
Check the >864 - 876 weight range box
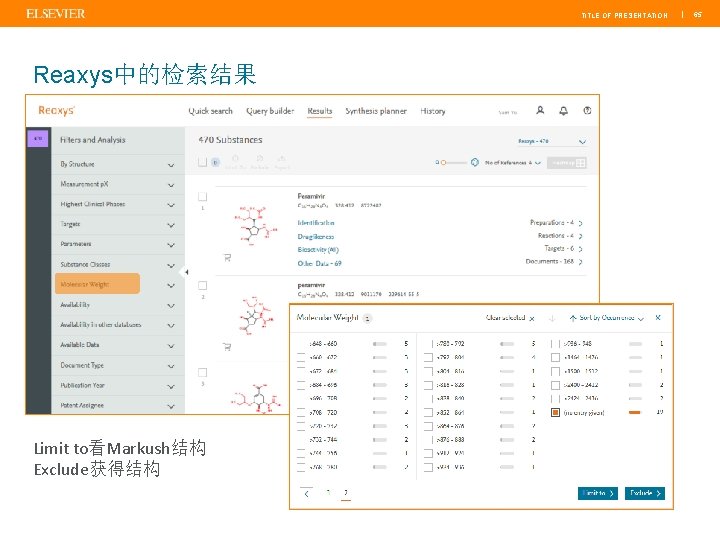[428, 426]
